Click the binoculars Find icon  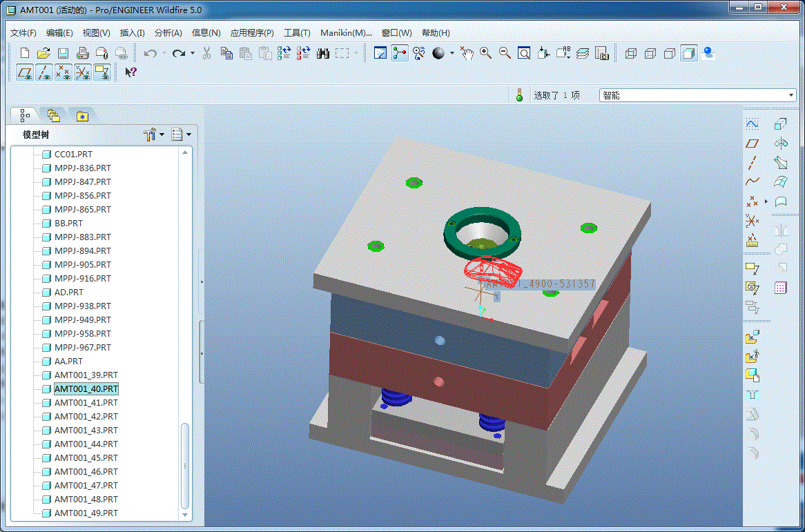[x=322, y=53]
